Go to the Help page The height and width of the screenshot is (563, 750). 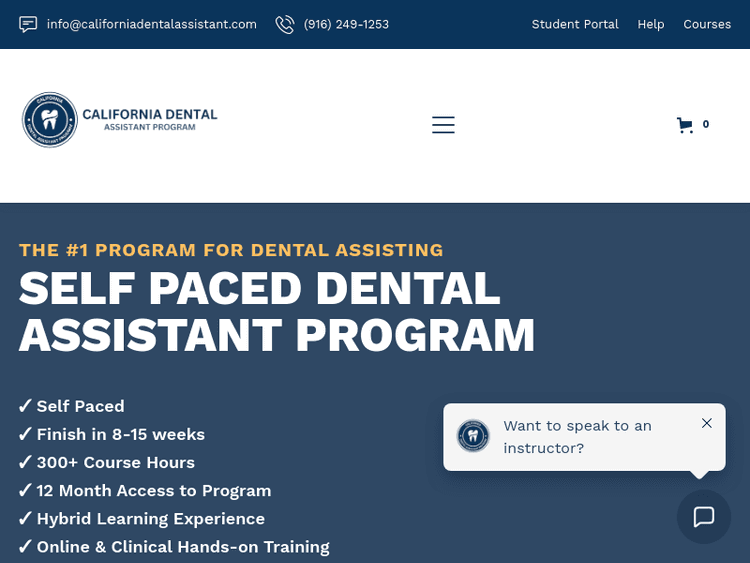click(x=651, y=24)
